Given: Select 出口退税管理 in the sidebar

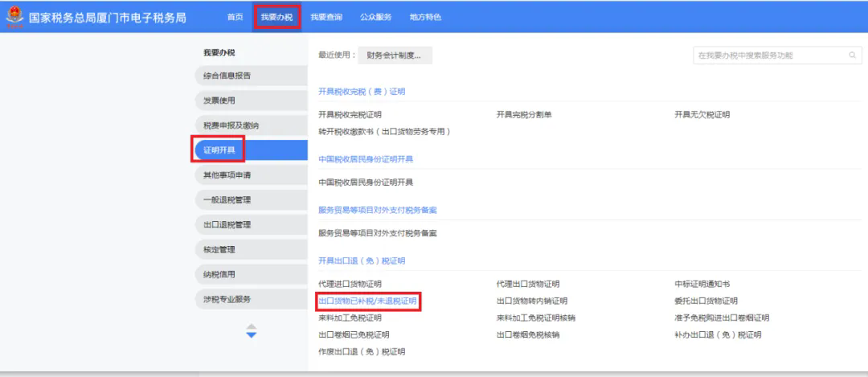Looking at the screenshot, I should (x=252, y=225).
